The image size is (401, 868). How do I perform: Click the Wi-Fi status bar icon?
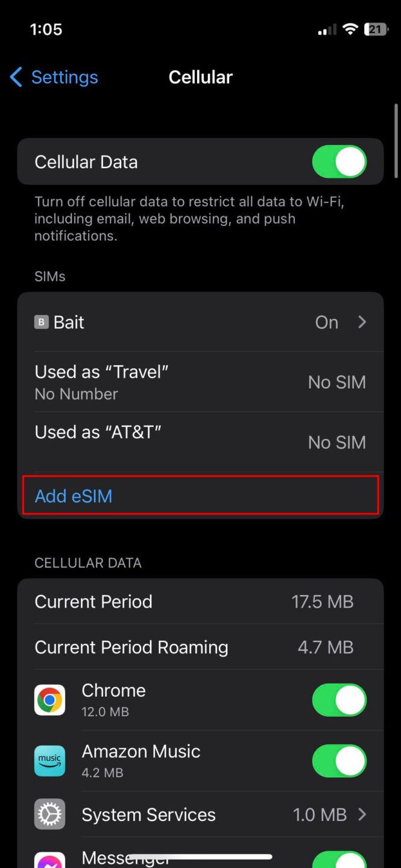350,28
